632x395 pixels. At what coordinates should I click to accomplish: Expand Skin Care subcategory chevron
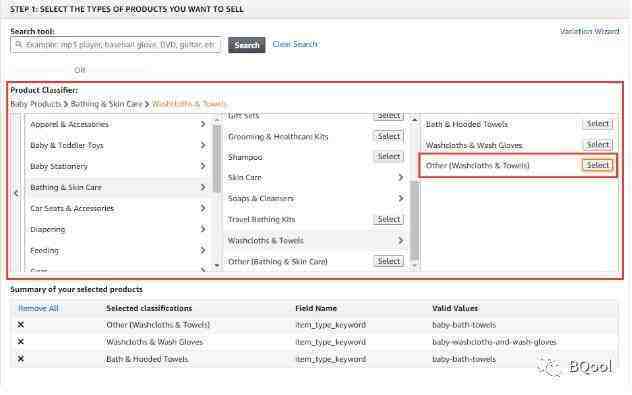click(x=400, y=177)
